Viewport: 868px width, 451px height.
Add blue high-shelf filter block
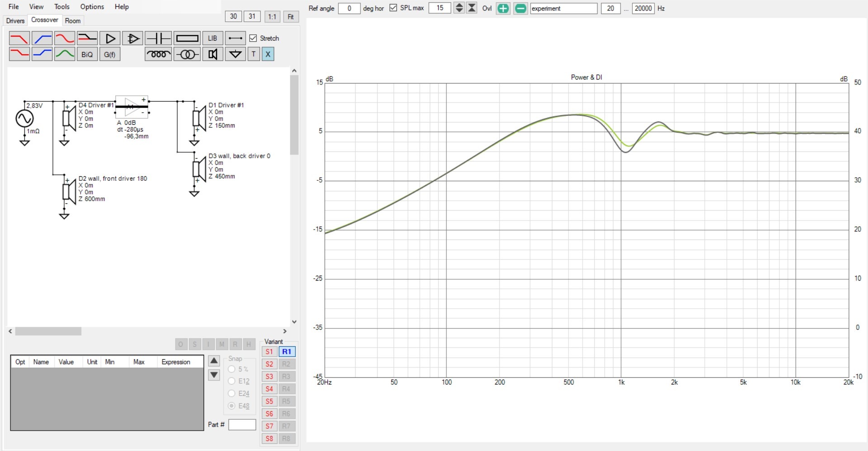42,54
